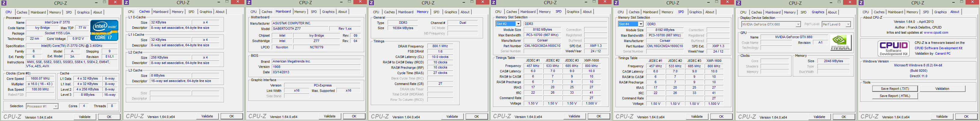The image size is (980, 121).
Task: Select the active CPU tab in the CPU window
Action: click(8, 12)
